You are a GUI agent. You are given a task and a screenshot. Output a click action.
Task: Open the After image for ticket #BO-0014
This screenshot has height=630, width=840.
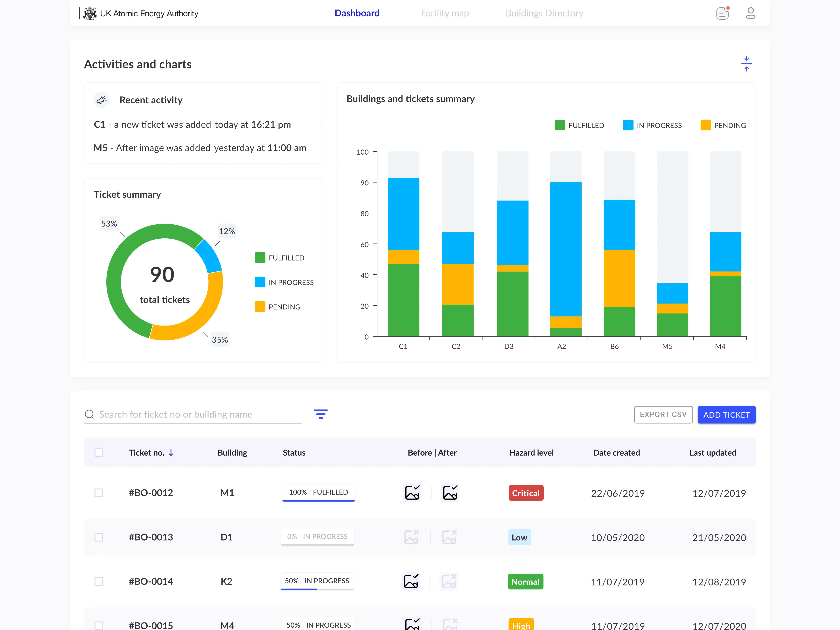(x=450, y=581)
